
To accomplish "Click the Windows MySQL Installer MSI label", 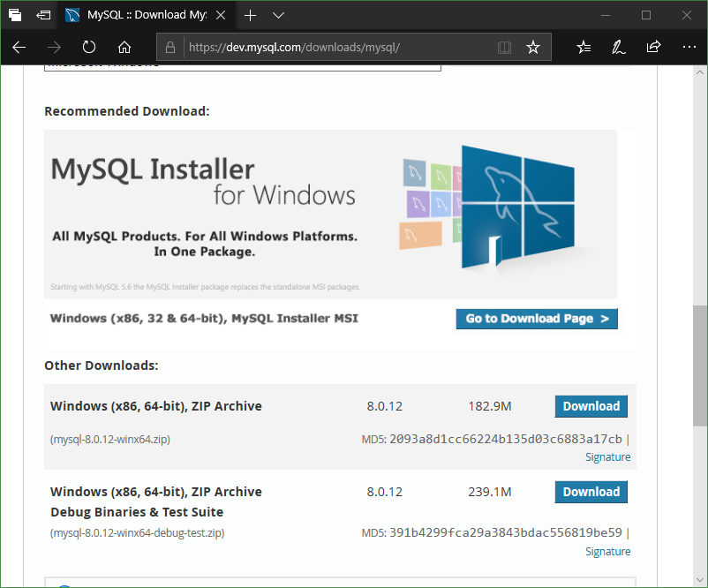I will point(204,319).
